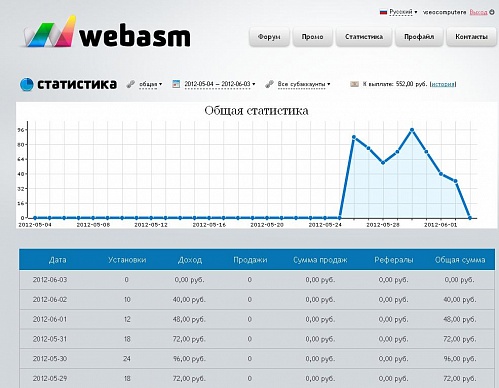Click the calendar icon beside date range

coord(176,84)
